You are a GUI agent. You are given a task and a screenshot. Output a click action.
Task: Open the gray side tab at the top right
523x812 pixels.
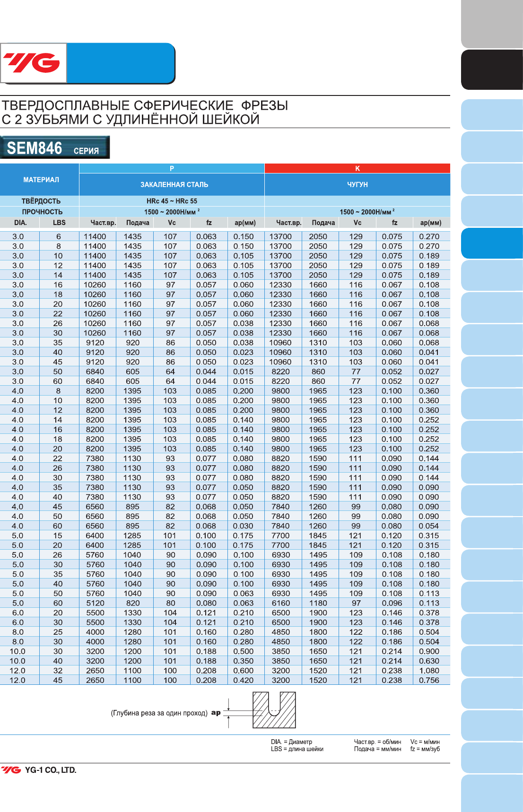(x=492, y=24)
